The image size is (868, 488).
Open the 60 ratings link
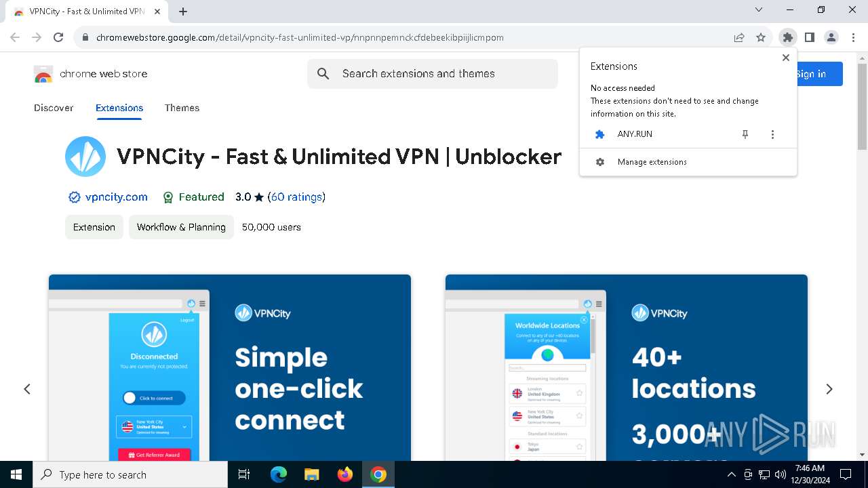tap(296, 197)
